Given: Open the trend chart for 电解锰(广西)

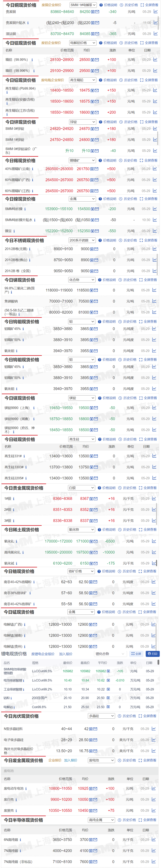Looking at the screenshot, I should click(x=154, y=624).
